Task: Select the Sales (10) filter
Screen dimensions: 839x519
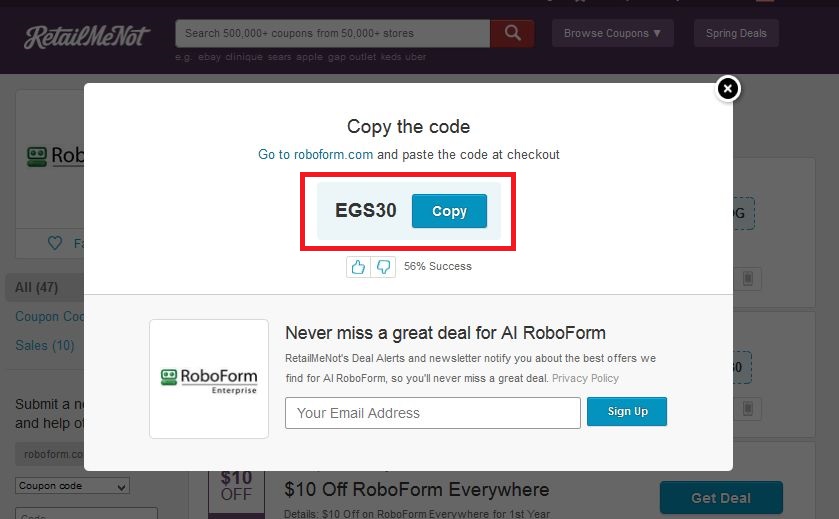Action: point(45,346)
